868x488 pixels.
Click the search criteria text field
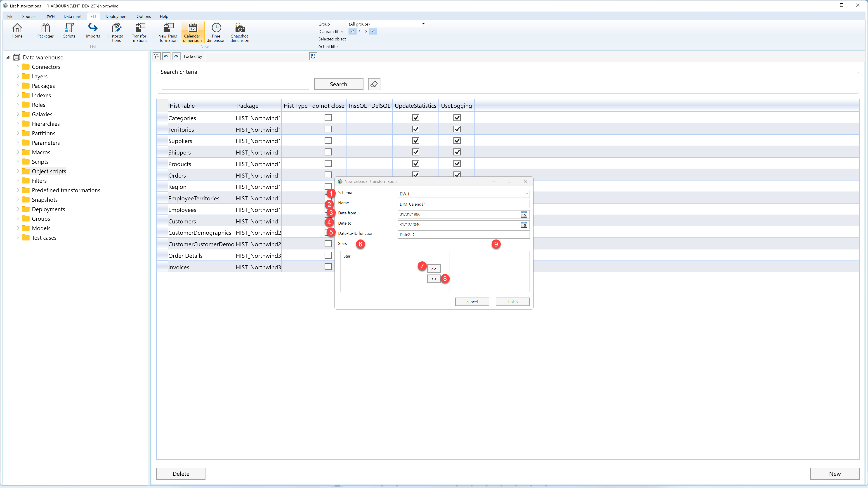[235, 84]
